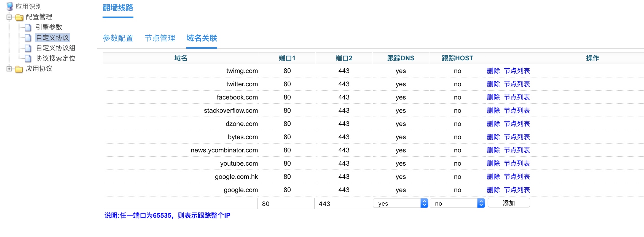
Task: Click the 配置管理 folder icon
Action: [x=19, y=17]
